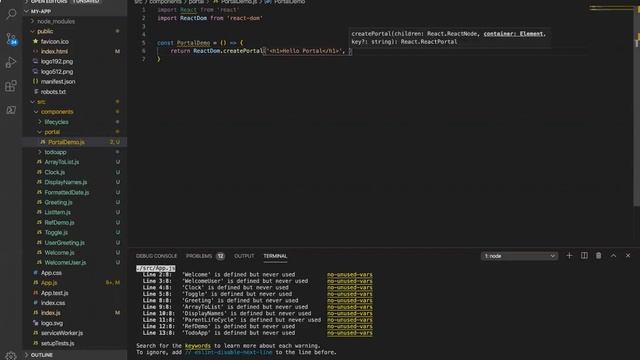Open Welcome.js file
The height and width of the screenshot is (360, 640).
pos(59,253)
